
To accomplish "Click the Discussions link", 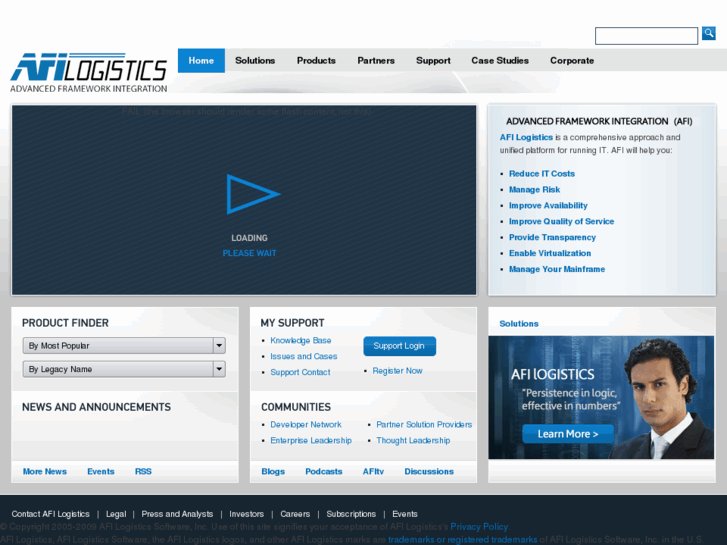I will [x=429, y=471].
